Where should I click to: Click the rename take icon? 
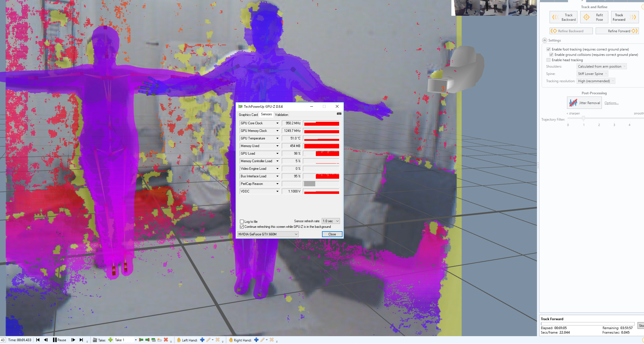coord(160,340)
